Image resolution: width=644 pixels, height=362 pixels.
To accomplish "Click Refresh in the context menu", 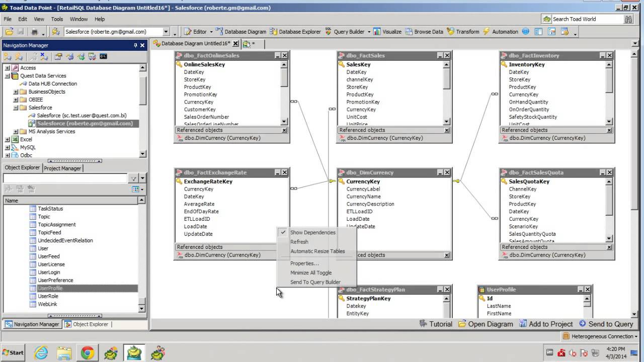I will coord(299,242).
